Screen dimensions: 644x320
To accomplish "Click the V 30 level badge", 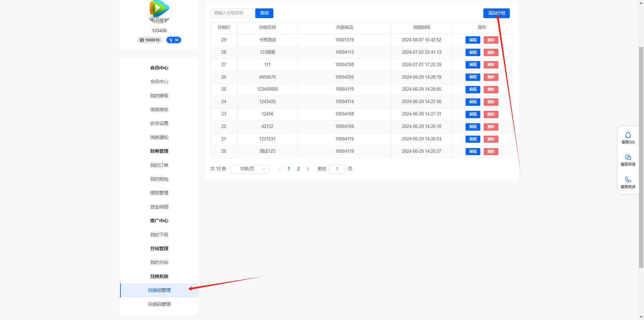I will (x=174, y=40).
